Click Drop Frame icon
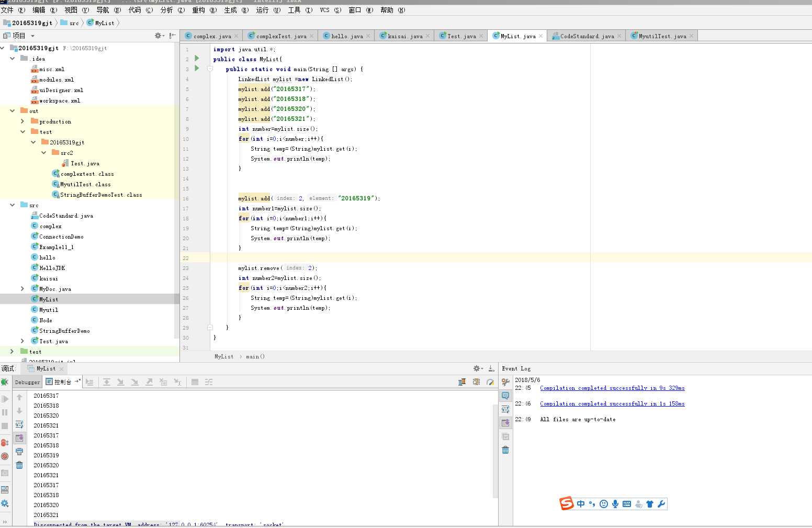The image size is (812, 528). pyautogui.click(x=163, y=382)
